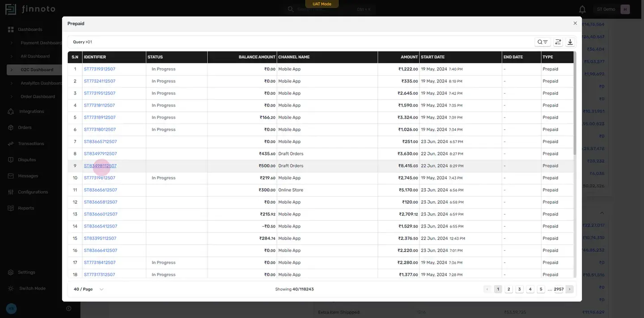The width and height of the screenshot is (644, 318).
Task: Open identifier ST83665612507
Action: click(x=100, y=190)
